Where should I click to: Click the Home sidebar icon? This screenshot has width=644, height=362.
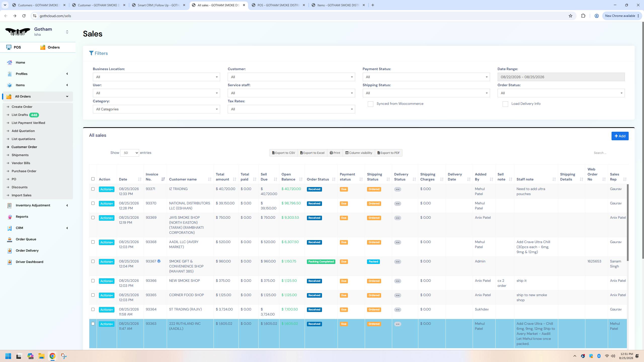(x=10, y=62)
